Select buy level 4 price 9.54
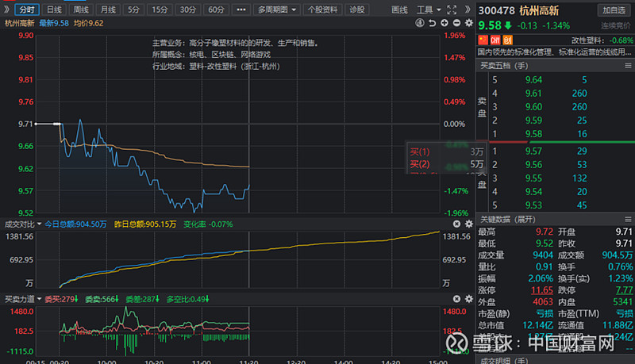Viewport: 635px width, 364px height. 533,192
